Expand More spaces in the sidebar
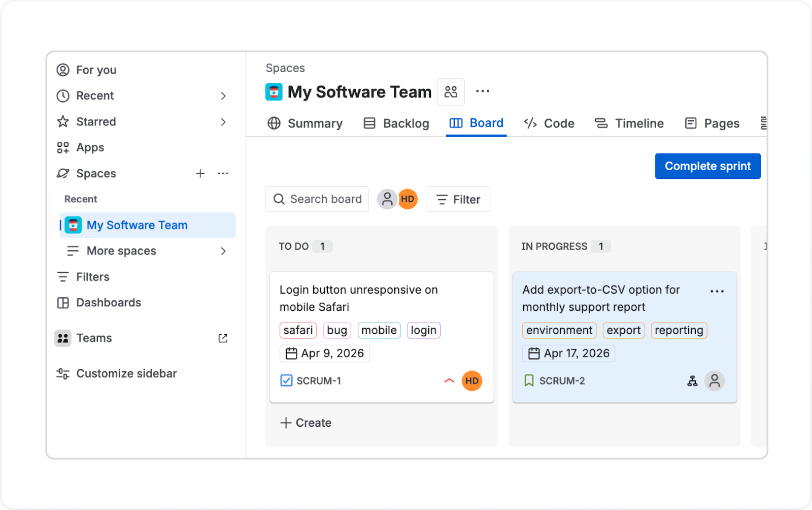This screenshot has height=510, width=812. point(223,251)
